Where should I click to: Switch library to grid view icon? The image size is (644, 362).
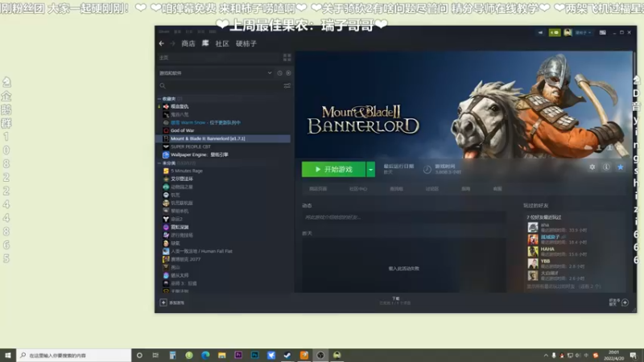[287, 57]
